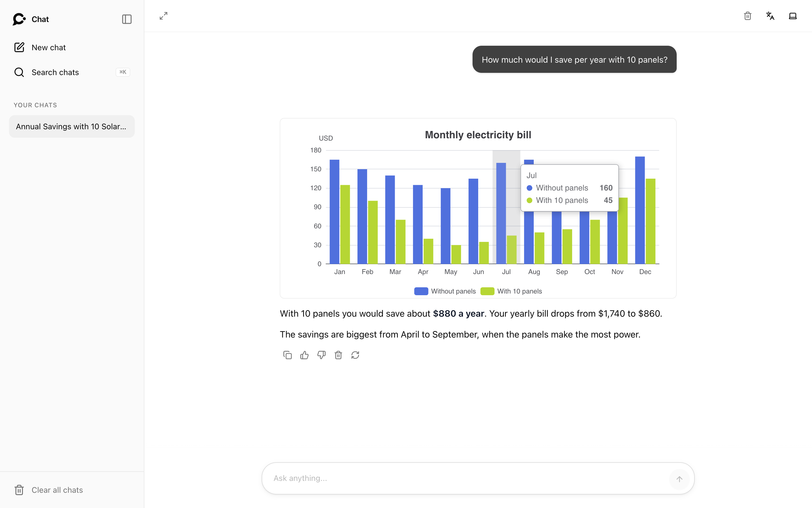Click the blue Without panels legend swatch
Screen dimensions: 812x508
coord(421,291)
